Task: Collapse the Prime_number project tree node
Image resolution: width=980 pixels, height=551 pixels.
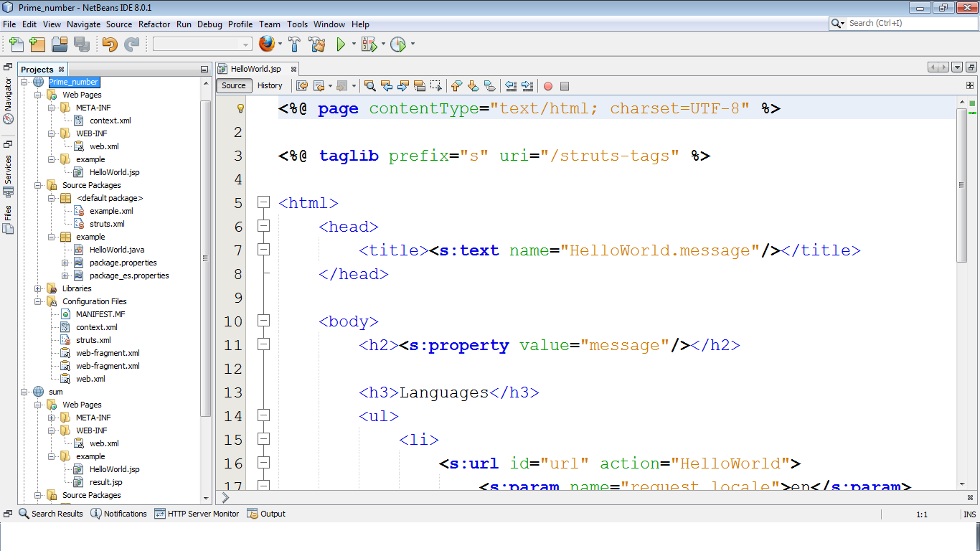Action: pos(25,82)
